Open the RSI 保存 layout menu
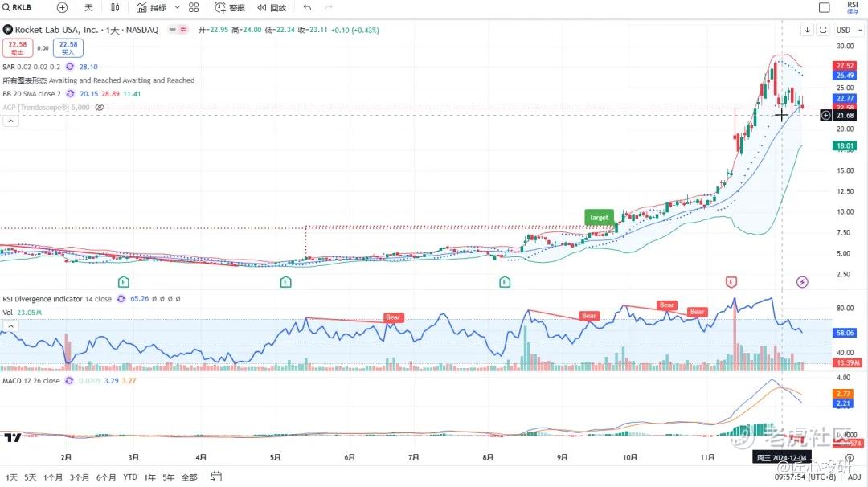Image resolution: width=868 pixels, height=487 pixels. [x=853, y=7]
